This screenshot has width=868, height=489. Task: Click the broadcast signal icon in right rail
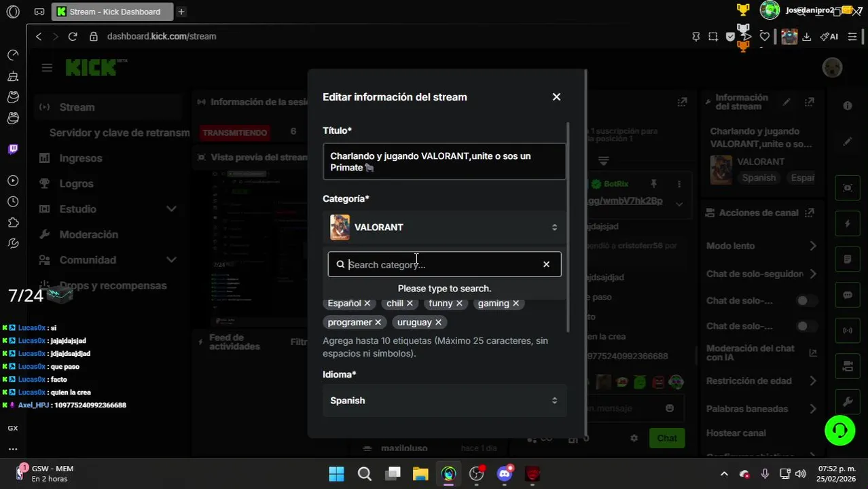848,331
